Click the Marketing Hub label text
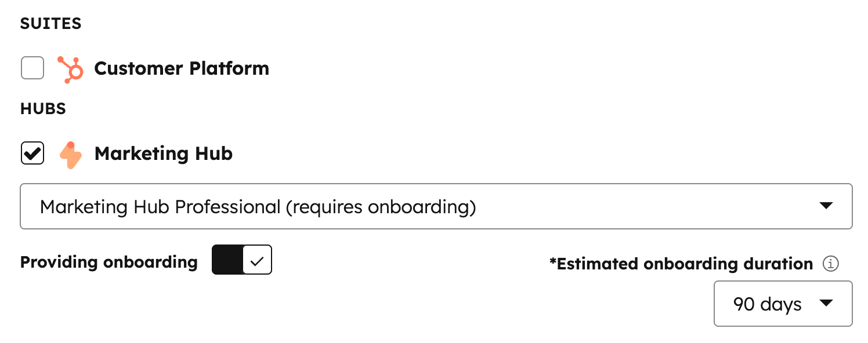 click(163, 153)
